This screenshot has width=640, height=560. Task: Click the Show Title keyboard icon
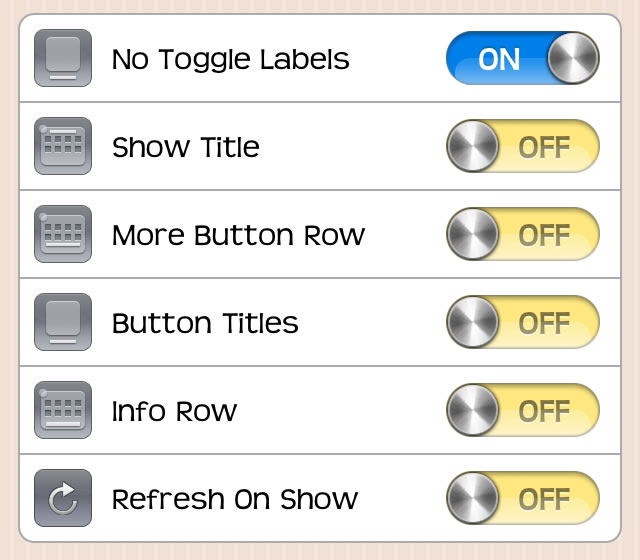tap(63, 146)
